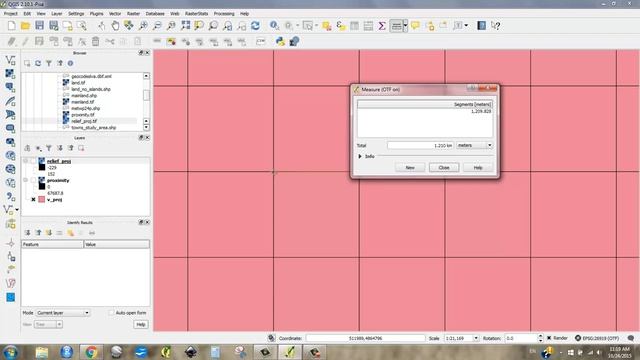Refresh the Browser panel
This screenshot has height=360, width=640.
pyautogui.click(x=38, y=63)
